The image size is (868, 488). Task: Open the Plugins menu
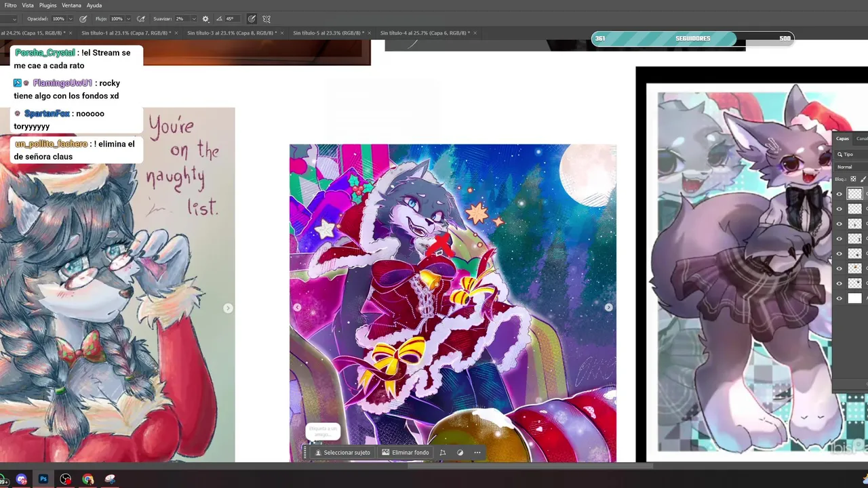tap(47, 5)
